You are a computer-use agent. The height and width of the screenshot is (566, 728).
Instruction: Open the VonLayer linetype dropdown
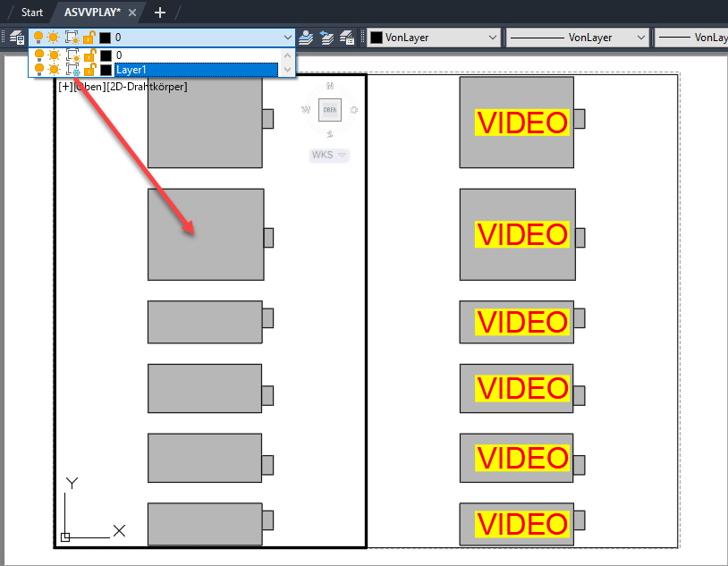(577, 38)
